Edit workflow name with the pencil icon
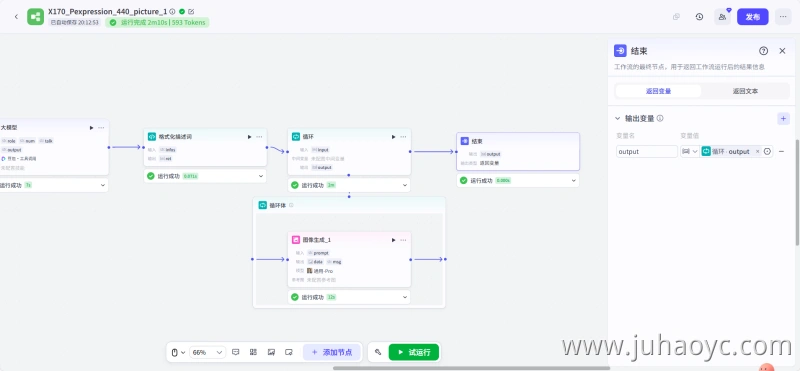800x371 pixels. click(191, 11)
